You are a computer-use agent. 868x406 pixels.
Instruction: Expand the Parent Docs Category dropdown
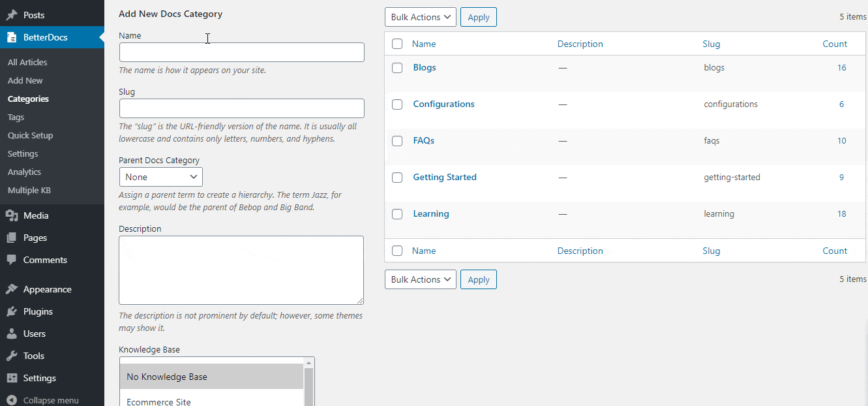[160, 176]
